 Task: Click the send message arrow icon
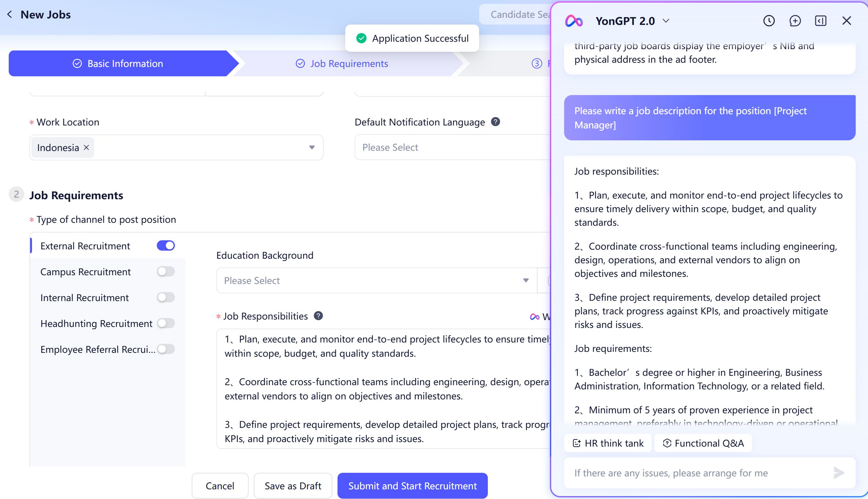point(839,472)
